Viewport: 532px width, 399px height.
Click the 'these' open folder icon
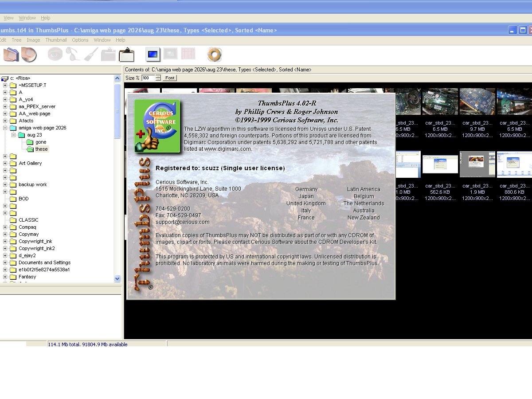click(x=30, y=149)
